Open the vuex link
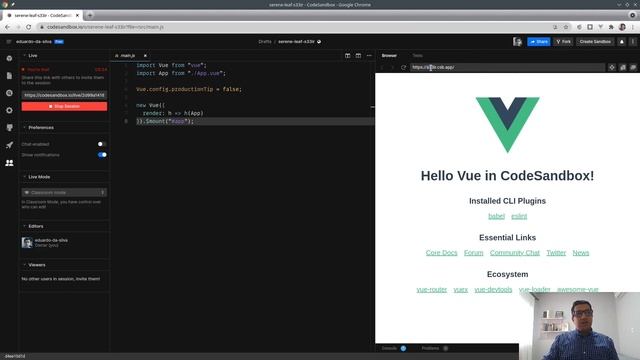Image resolution: width=640 pixels, height=360 pixels. click(x=460, y=290)
